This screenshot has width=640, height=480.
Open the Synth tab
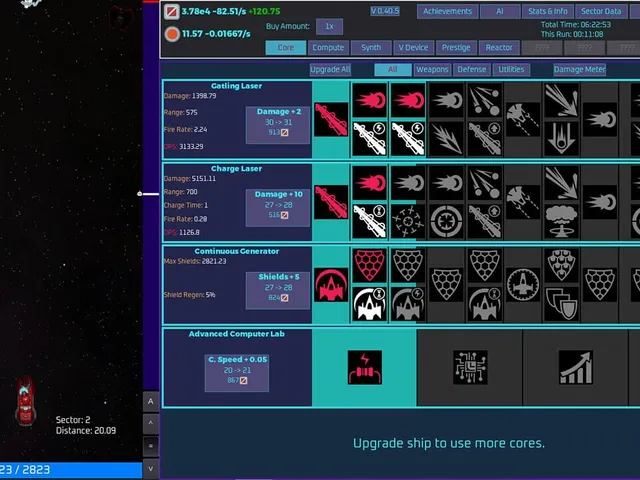(x=371, y=48)
